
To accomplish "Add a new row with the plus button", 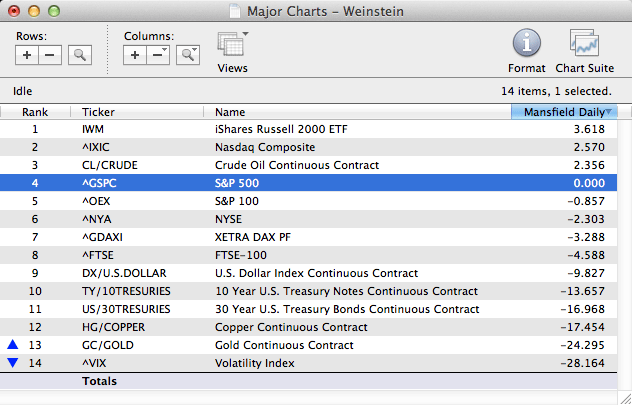I will coord(27,55).
